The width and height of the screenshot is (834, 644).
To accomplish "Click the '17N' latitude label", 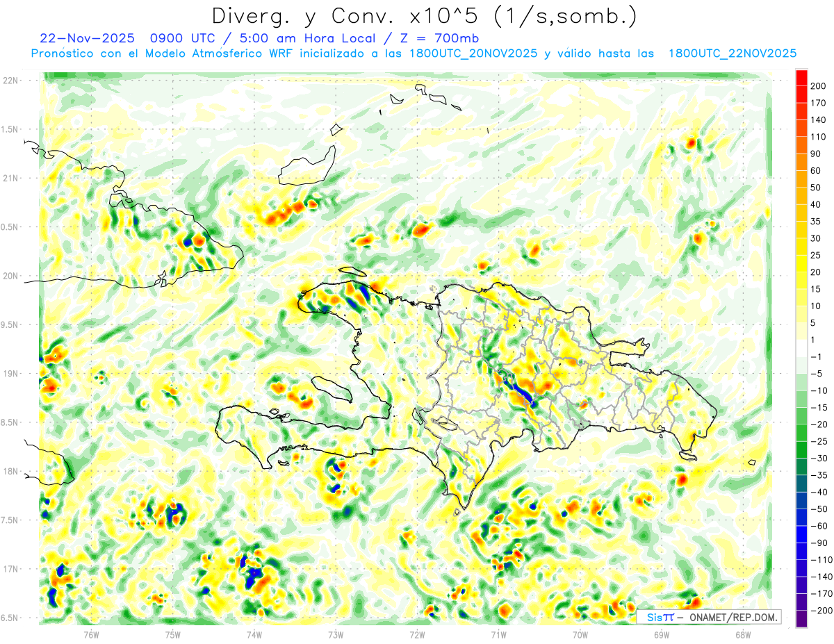I will coord(10,569).
